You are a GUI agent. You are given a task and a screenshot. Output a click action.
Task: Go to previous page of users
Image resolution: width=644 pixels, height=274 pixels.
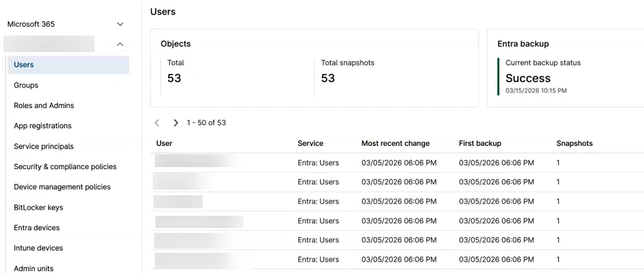tap(157, 123)
